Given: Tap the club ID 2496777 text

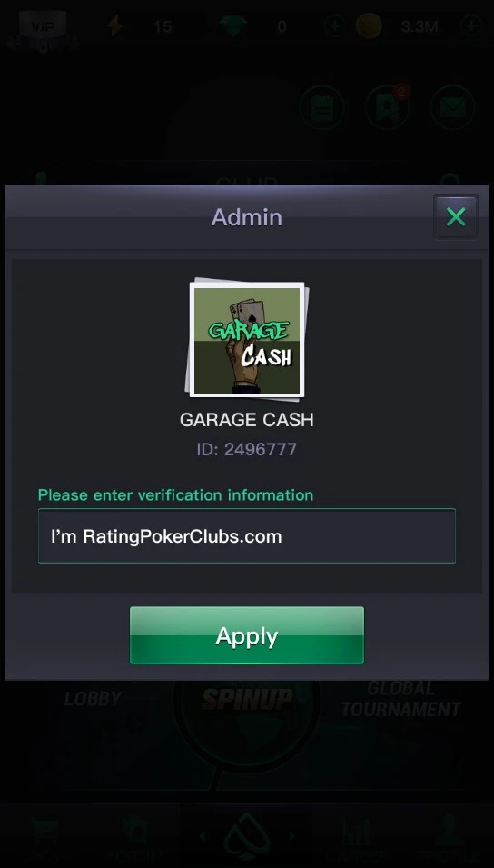Looking at the screenshot, I should coord(247,449).
